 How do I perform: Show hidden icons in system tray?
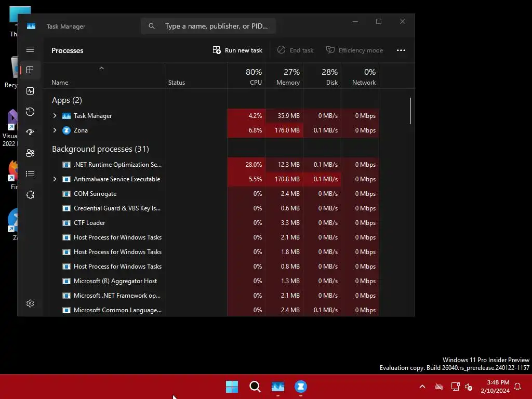coord(422,387)
